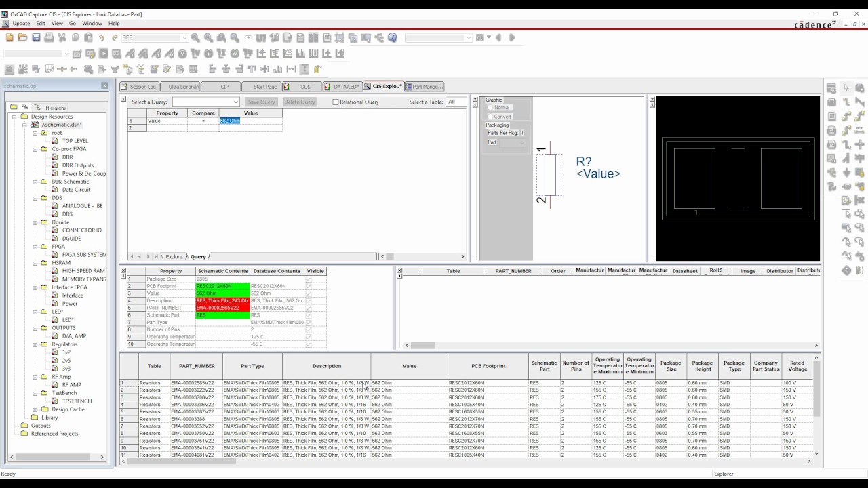Open the Select a Query dropdown

point(235,102)
